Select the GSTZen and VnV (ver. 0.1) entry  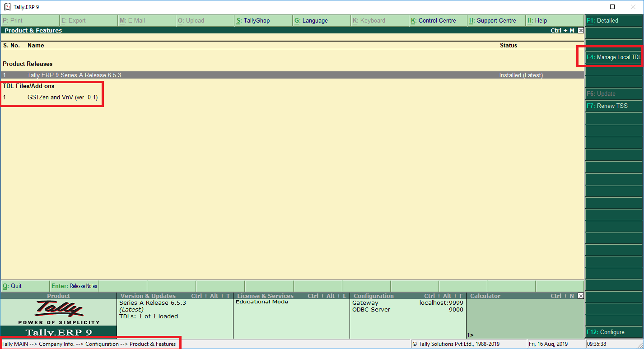point(62,97)
